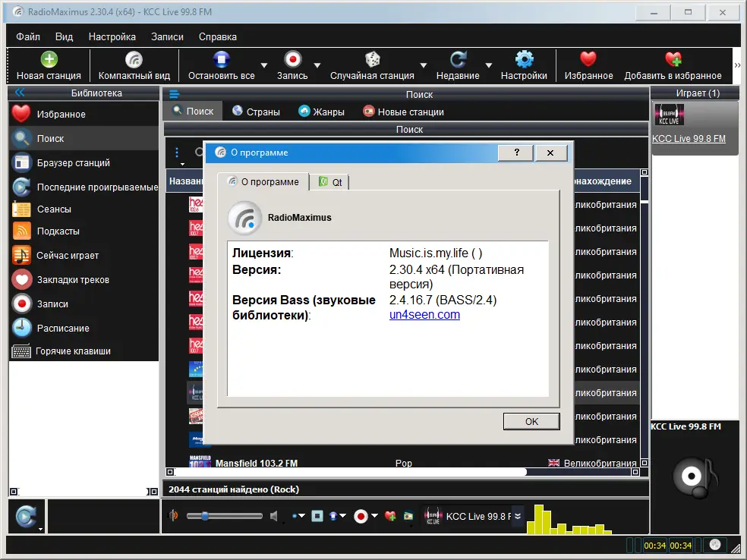This screenshot has width=747, height=560.
Task: Open the three-dot options menu in search bar
Action: click(x=177, y=153)
